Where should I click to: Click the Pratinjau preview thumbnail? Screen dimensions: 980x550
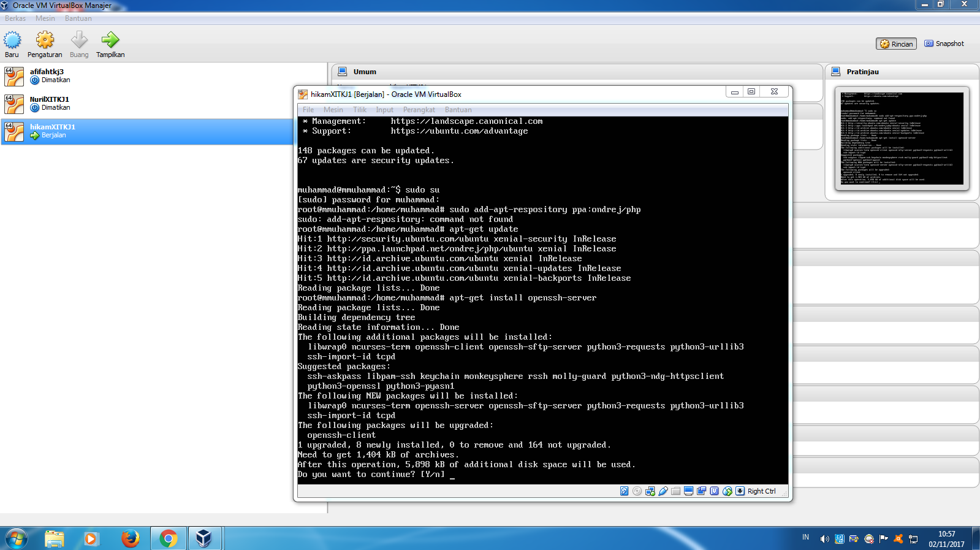[x=902, y=139]
